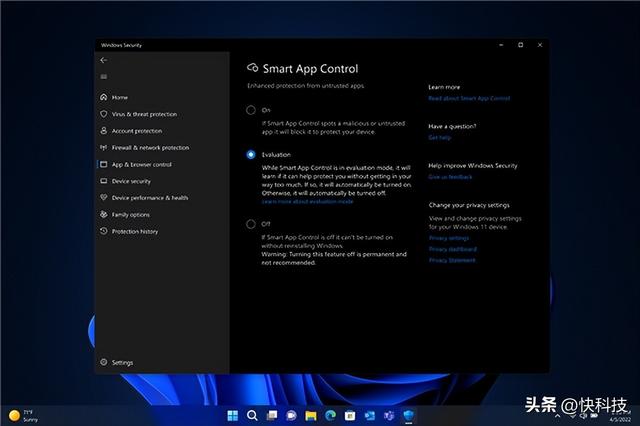Viewport: 640px width, 426px height.
Task: Open Microsoft Store from the taskbar
Action: point(350,415)
